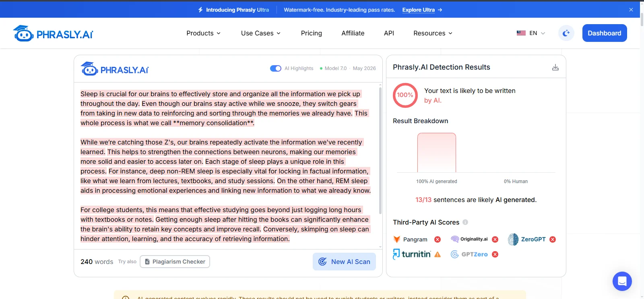Open the chat support bubble
Viewport: 644px width, 299px height.
click(x=622, y=281)
